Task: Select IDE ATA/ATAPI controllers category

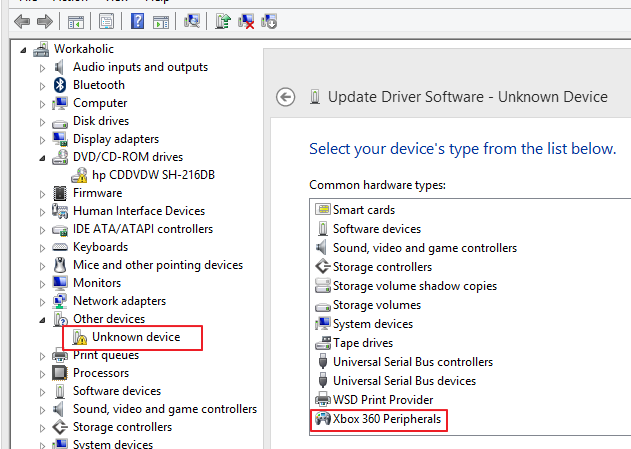Action: pyautogui.click(x=143, y=229)
